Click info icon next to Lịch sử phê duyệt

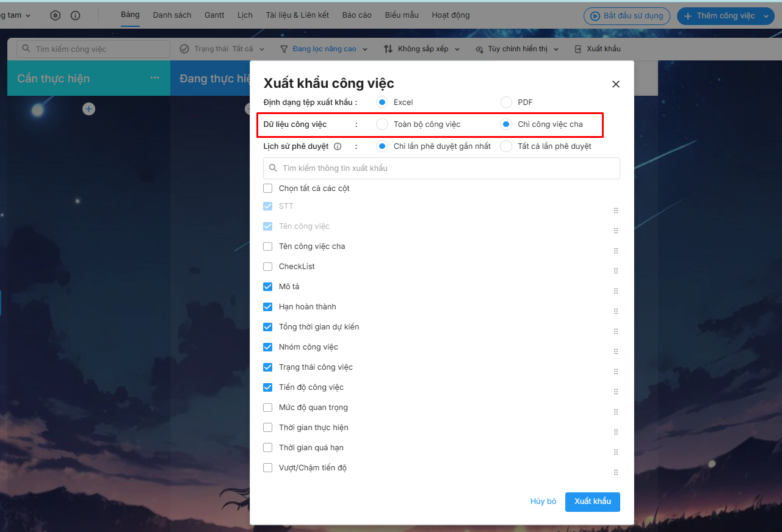[338, 146]
